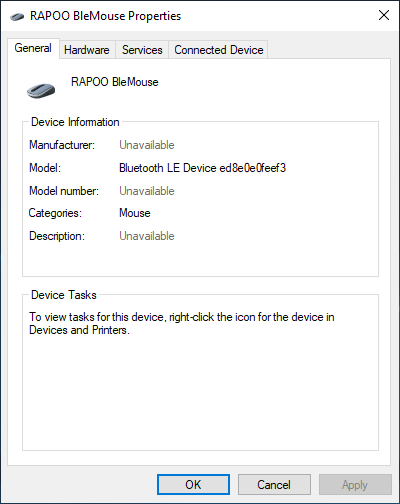
Task: Open the Services tab
Action: [142, 50]
